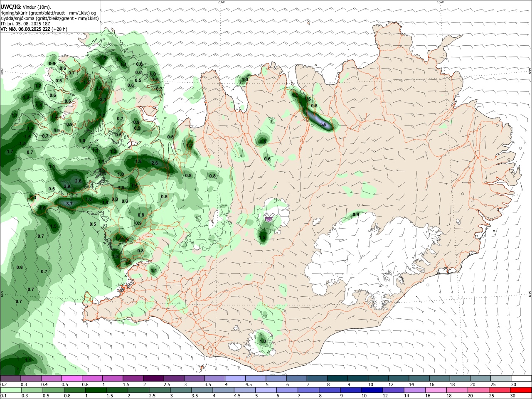532x399 pixels.
Task: Select the white snow swatch labeled 30
Action: 521,379
